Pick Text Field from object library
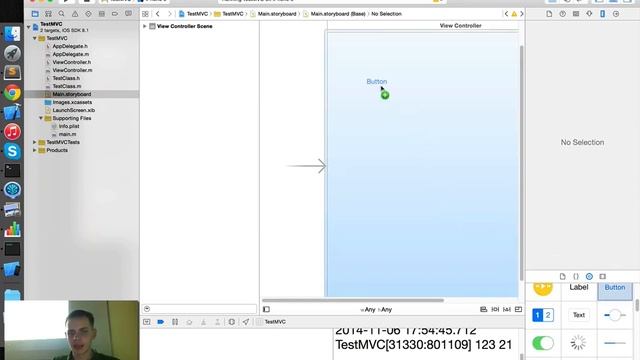Screen dimensions: 640x360 click(x=579, y=315)
